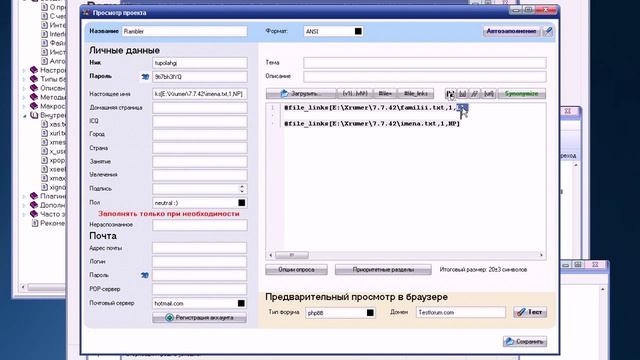Click the Типы б… book icon in help tree
The width and height of the screenshot is (640, 360).
click(x=34, y=79)
